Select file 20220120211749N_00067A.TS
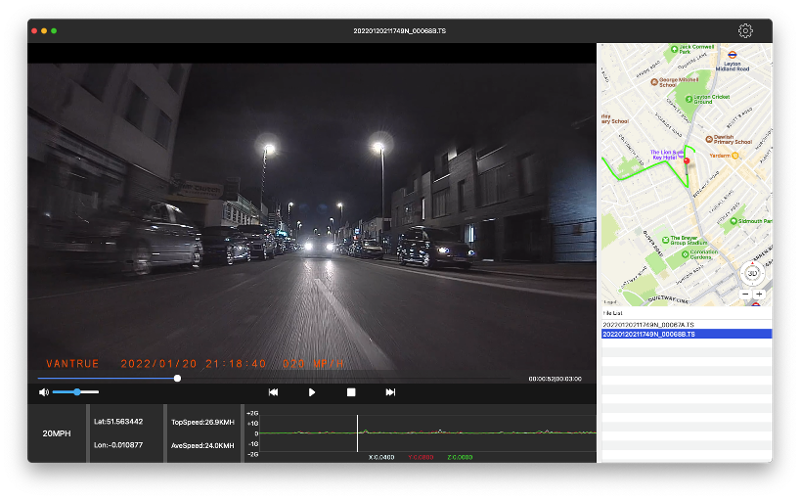Screen dimensions: 800x499 [686, 325]
